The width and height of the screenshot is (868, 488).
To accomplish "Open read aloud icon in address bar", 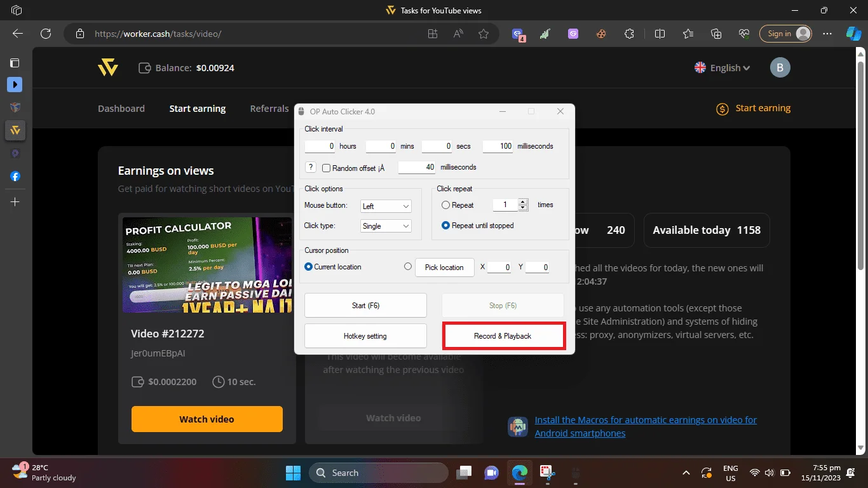I will (x=458, y=34).
